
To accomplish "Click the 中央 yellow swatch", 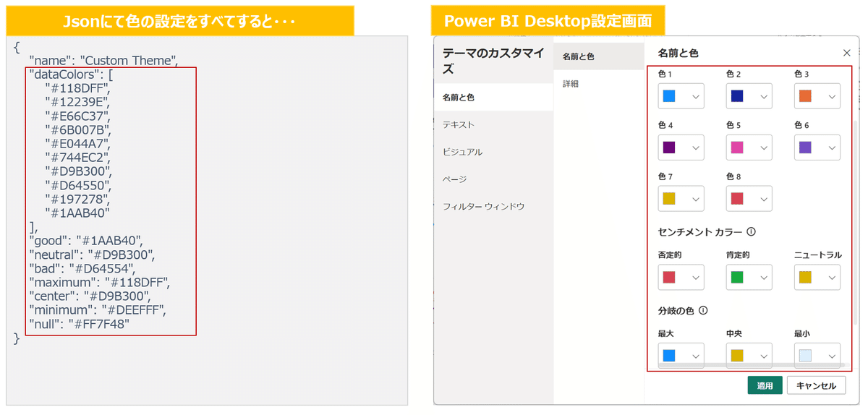I will coord(737,356).
